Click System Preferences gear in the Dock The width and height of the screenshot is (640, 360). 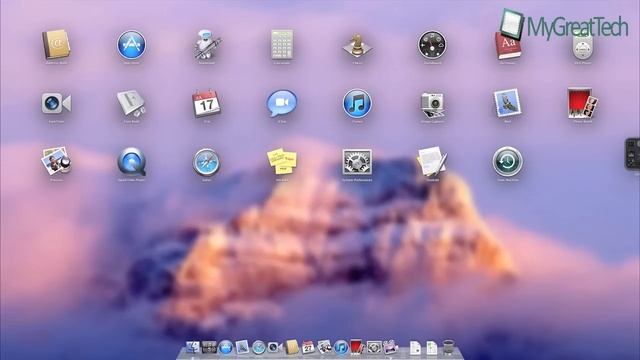(374, 347)
